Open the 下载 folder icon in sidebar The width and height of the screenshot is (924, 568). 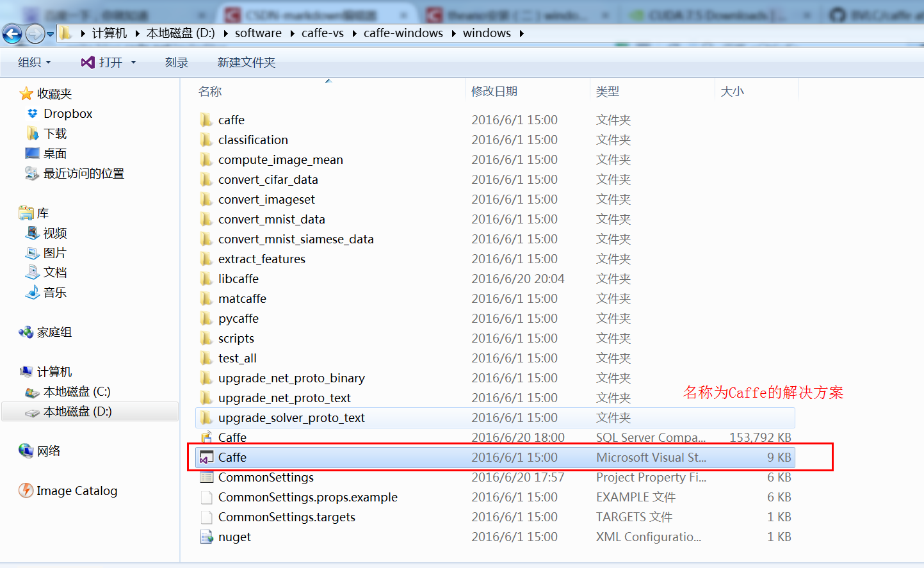click(33, 133)
